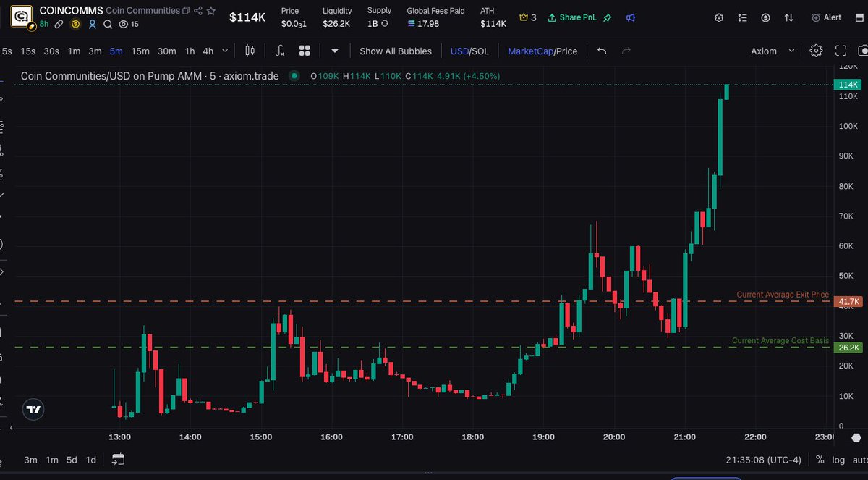Click the green status dot in chart legend
Viewport: 868px width, 480px height.
[x=294, y=75]
